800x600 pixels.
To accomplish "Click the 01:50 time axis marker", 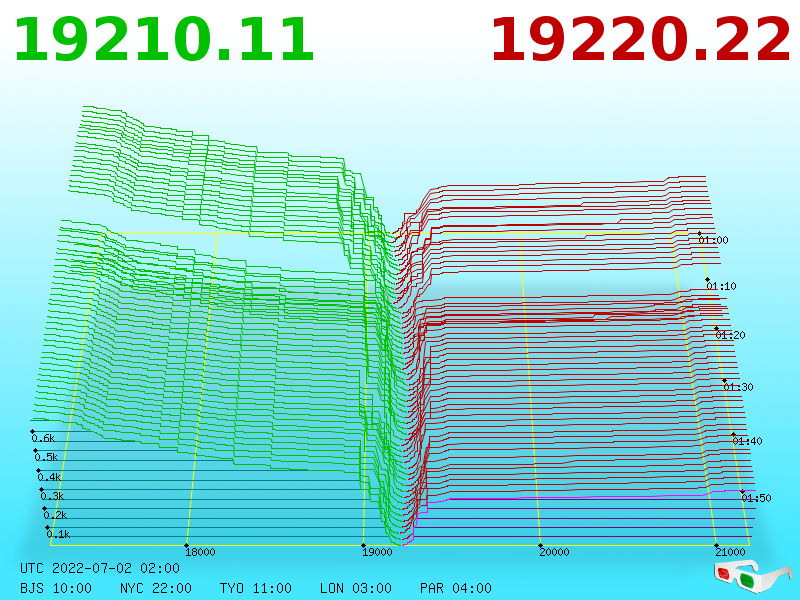I will coord(756,498).
